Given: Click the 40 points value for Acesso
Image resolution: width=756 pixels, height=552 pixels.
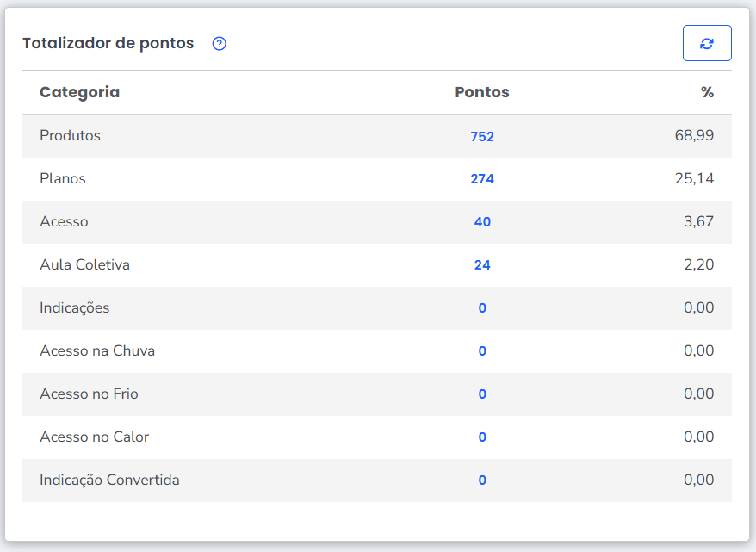Looking at the screenshot, I should pyautogui.click(x=482, y=222).
